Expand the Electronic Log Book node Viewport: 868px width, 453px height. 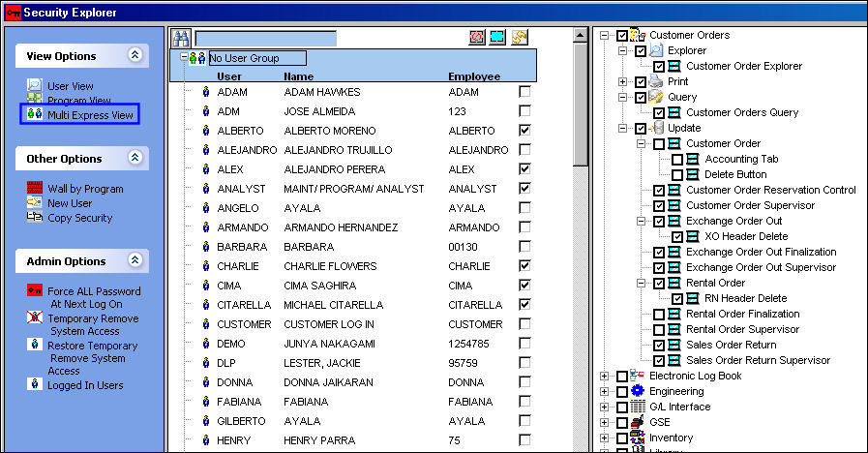pos(605,376)
